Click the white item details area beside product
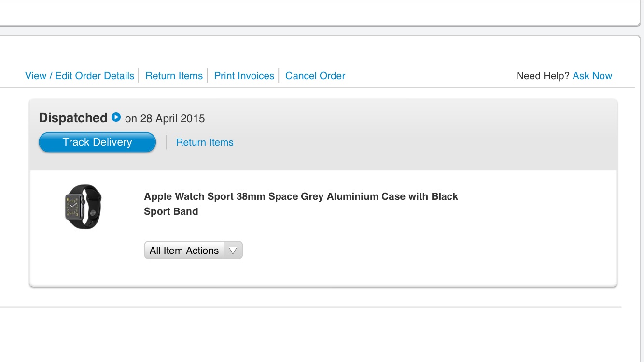This screenshot has height=362, width=644. point(531,227)
